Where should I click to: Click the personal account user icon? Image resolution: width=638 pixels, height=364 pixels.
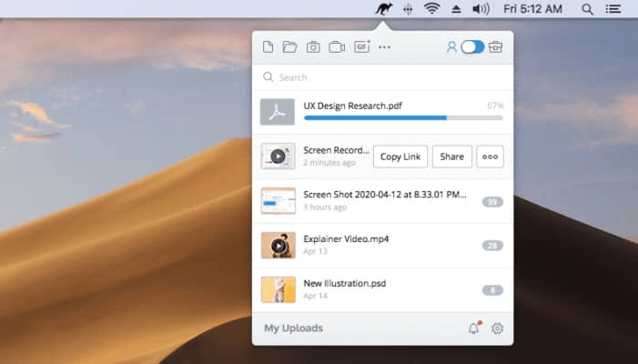[451, 47]
